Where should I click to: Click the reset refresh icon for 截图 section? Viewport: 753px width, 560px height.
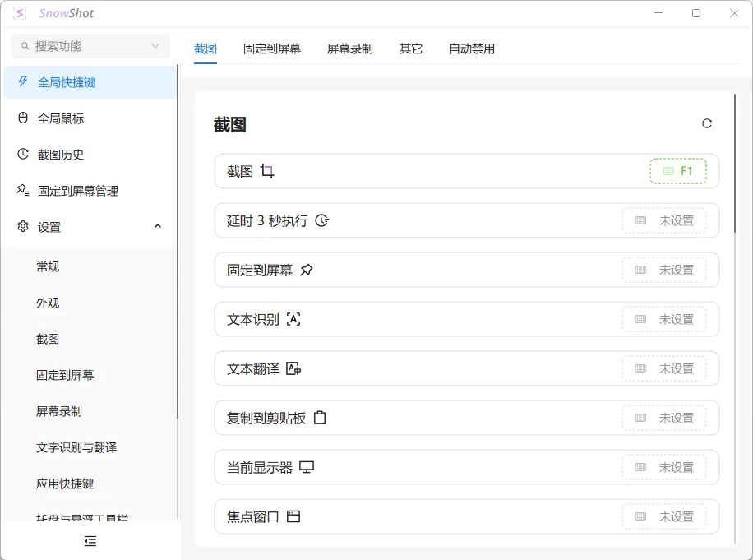706,123
